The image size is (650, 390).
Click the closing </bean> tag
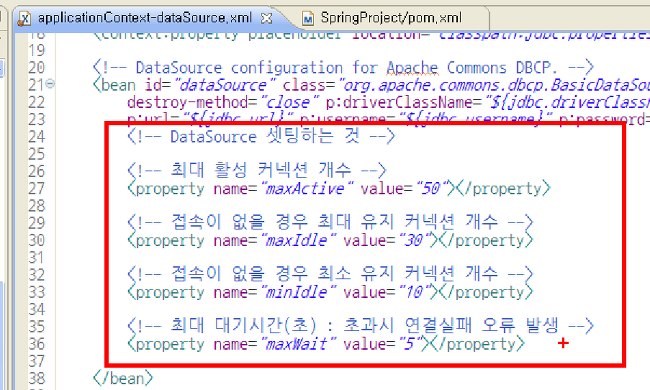123,378
